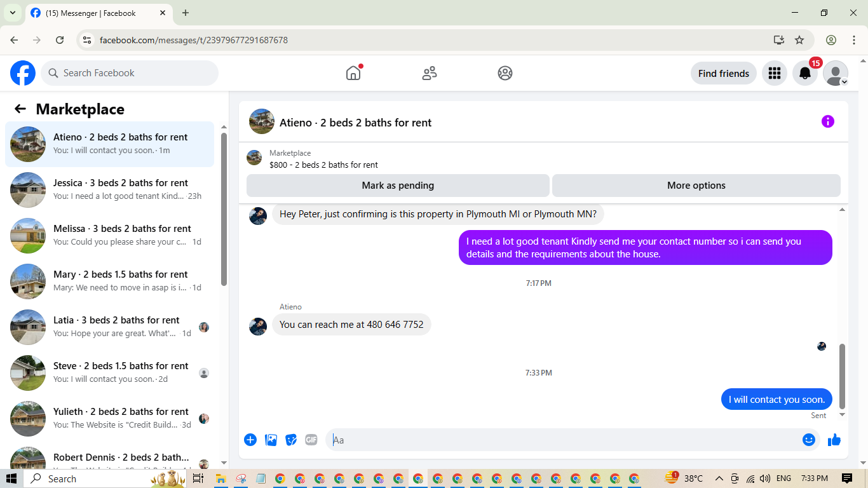This screenshot has height=488, width=868.
Task: Switch to the Messenger browser tab
Action: (x=98, y=13)
